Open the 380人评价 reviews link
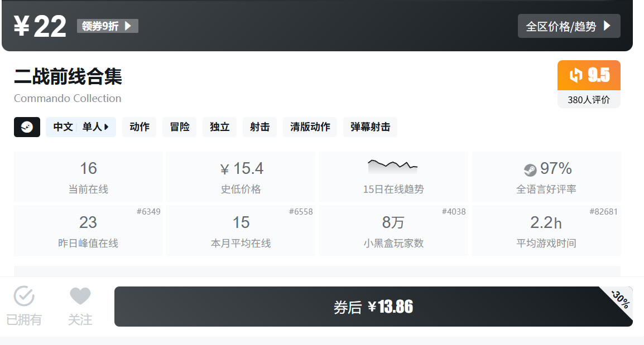 tap(588, 100)
